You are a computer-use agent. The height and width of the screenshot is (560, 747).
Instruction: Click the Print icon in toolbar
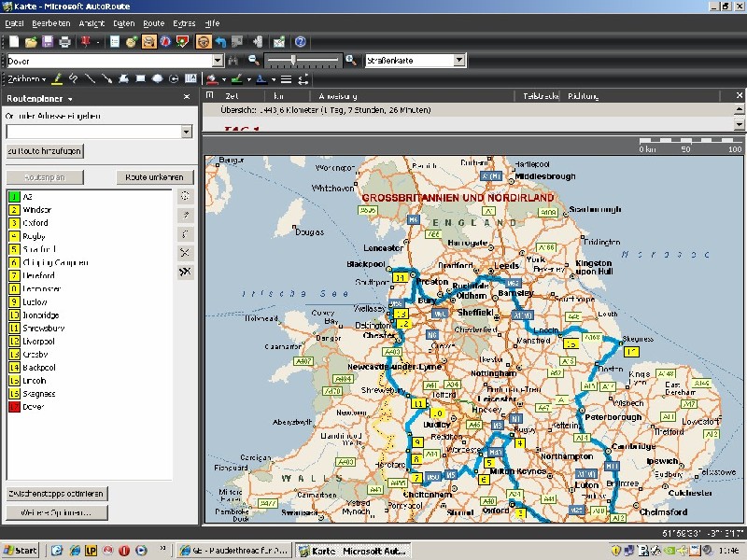coord(64,42)
